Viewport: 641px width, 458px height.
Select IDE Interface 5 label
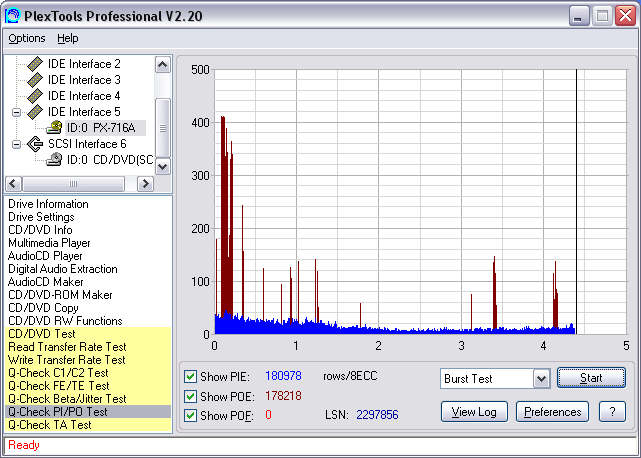click(84, 112)
